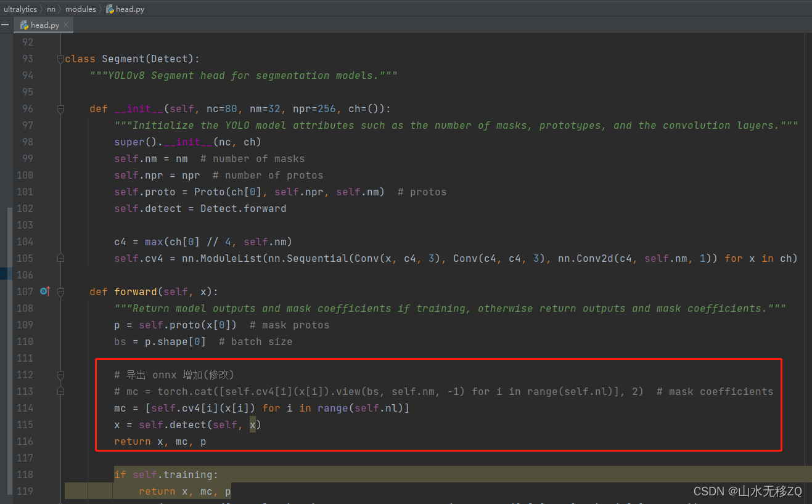Image resolution: width=812 pixels, height=504 pixels.
Task: Click the '# batch size' comment
Action: tap(256, 342)
